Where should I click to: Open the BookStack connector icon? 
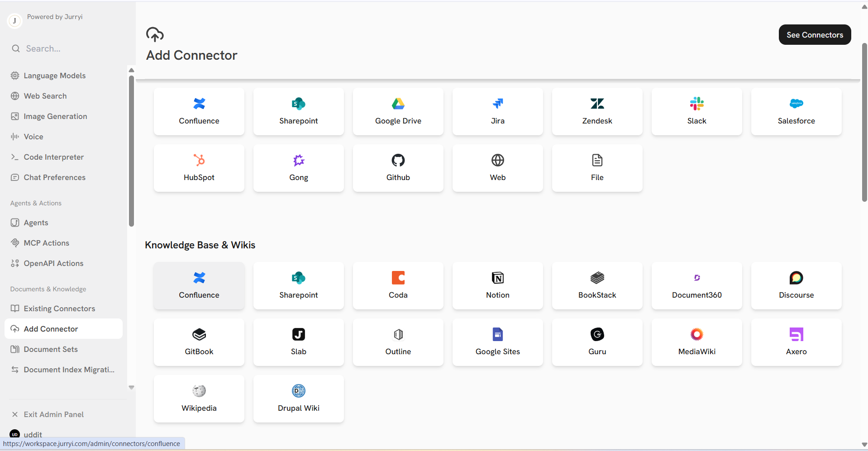(x=597, y=278)
